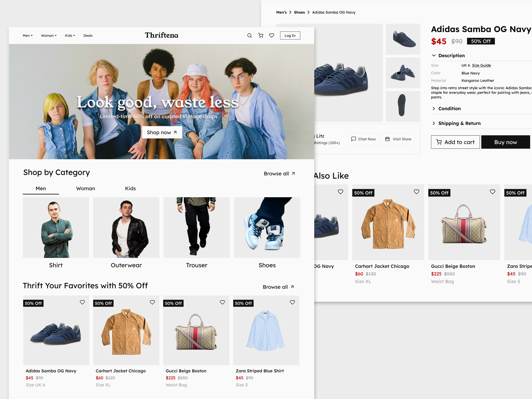Open search in Thriftena header
Image resolution: width=532 pixels, height=399 pixels.
[249, 36]
